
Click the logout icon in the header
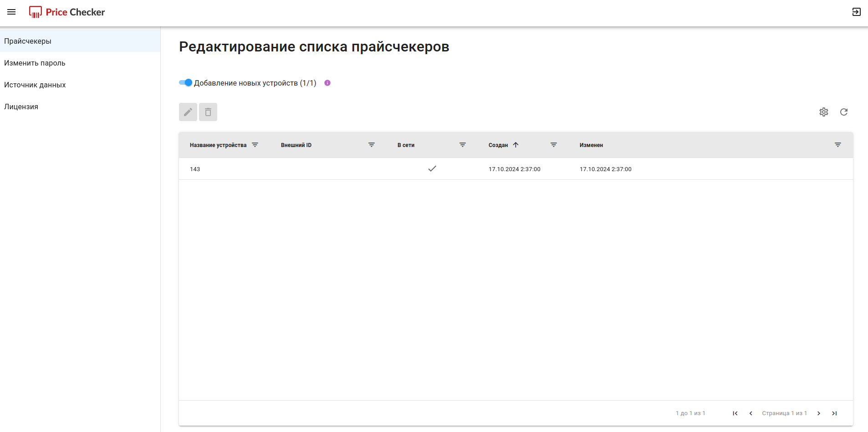(856, 12)
